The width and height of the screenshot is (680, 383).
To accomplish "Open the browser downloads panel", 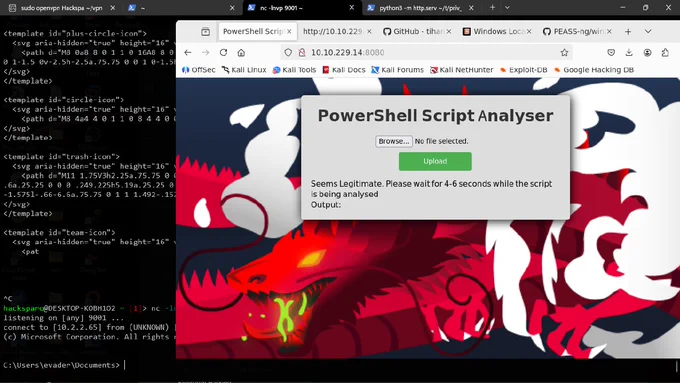I will [x=629, y=52].
